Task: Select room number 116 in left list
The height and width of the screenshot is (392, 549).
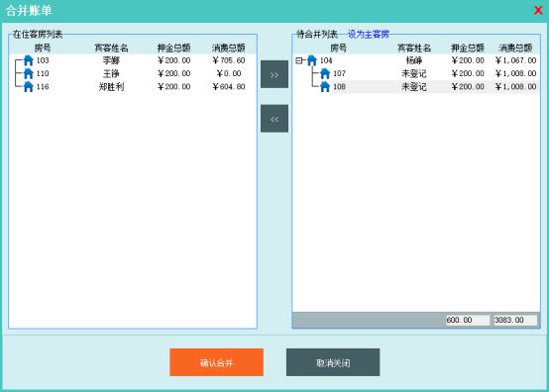Action: tap(43, 87)
